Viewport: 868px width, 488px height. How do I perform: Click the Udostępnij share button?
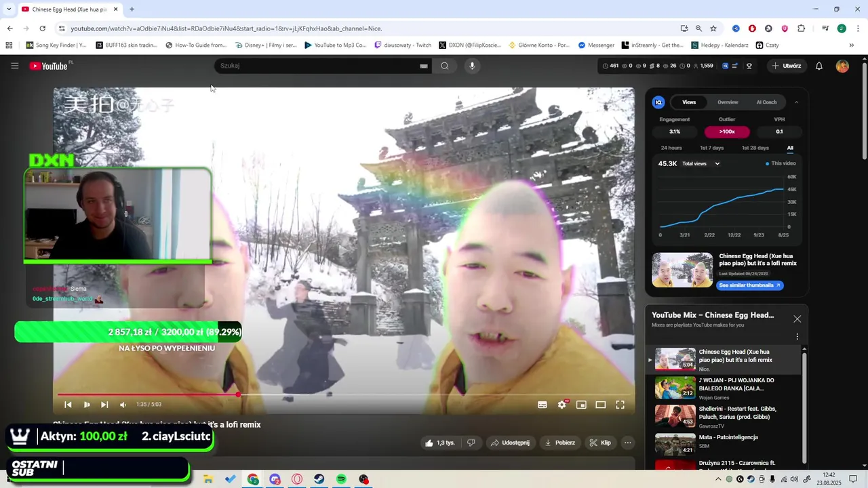tap(510, 443)
